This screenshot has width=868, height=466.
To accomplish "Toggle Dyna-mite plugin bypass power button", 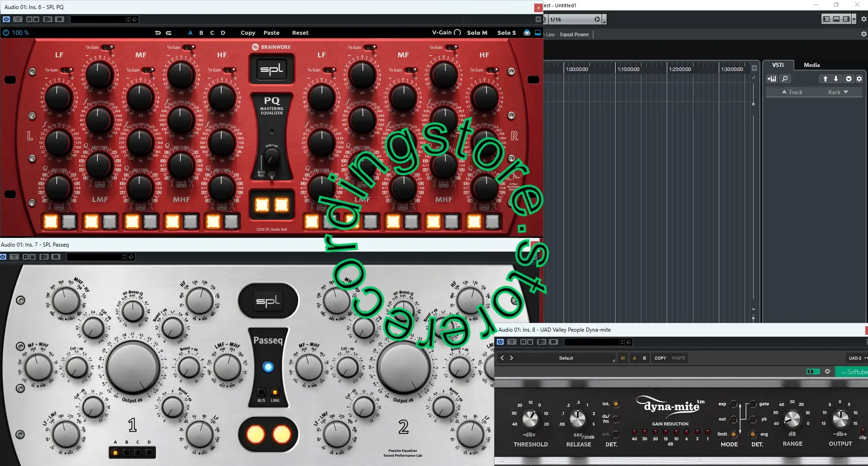I will tap(500, 342).
